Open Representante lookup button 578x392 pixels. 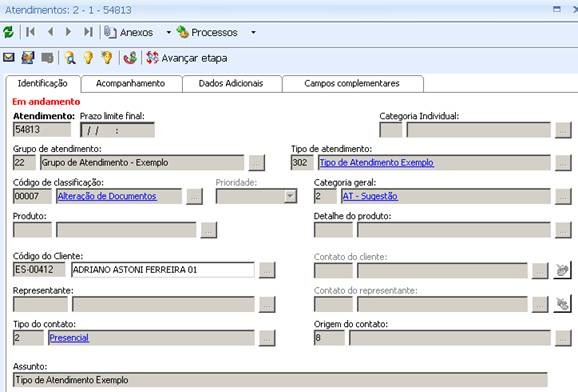click(267, 305)
